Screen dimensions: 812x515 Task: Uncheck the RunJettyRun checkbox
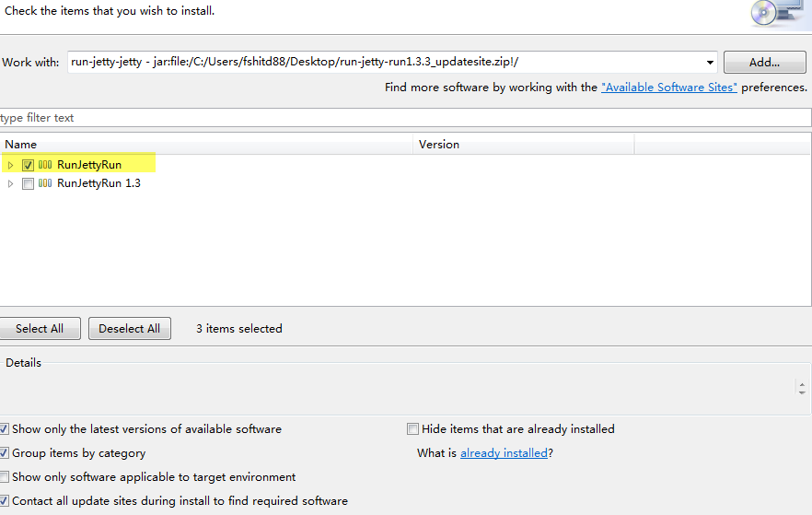[28, 165]
